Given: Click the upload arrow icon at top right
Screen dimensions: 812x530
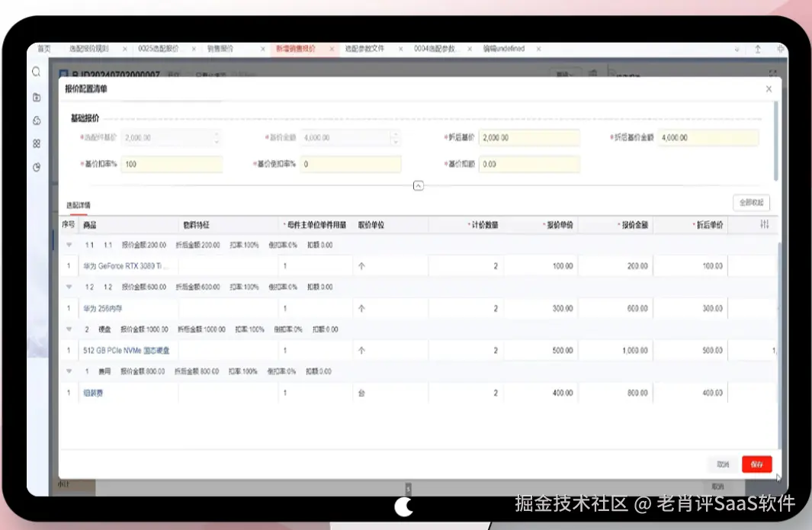Looking at the screenshot, I should click(x=758, y=50).
